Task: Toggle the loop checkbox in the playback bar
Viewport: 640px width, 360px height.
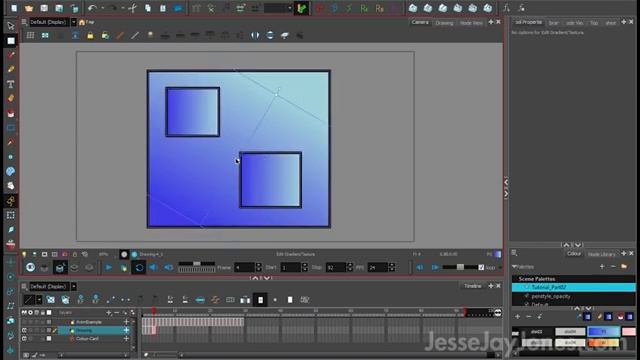Action: [481, 267]
